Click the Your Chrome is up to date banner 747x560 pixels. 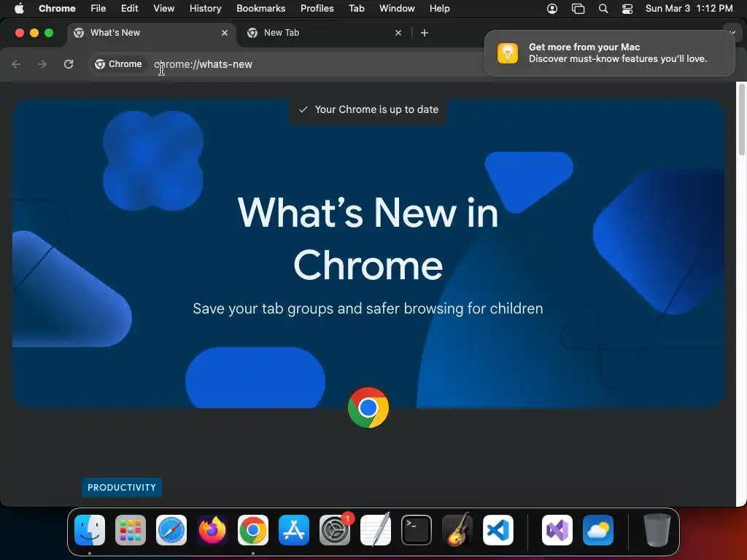pyautogui.click(x=368, y=109)
